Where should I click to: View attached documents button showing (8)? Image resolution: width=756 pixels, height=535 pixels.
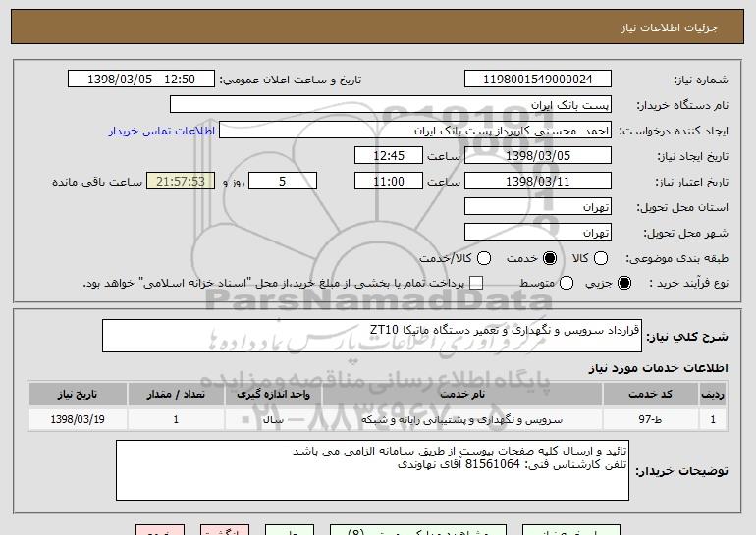click(x=418, y=530)
